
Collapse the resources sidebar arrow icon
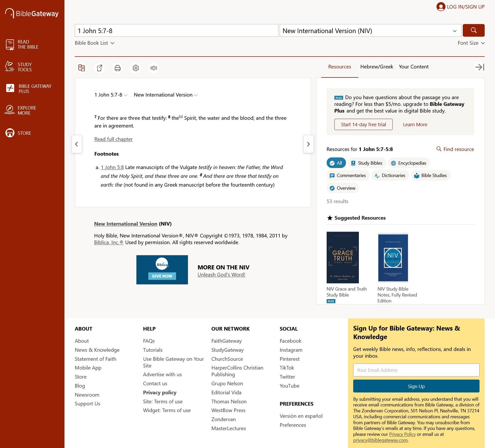[480, 67]
